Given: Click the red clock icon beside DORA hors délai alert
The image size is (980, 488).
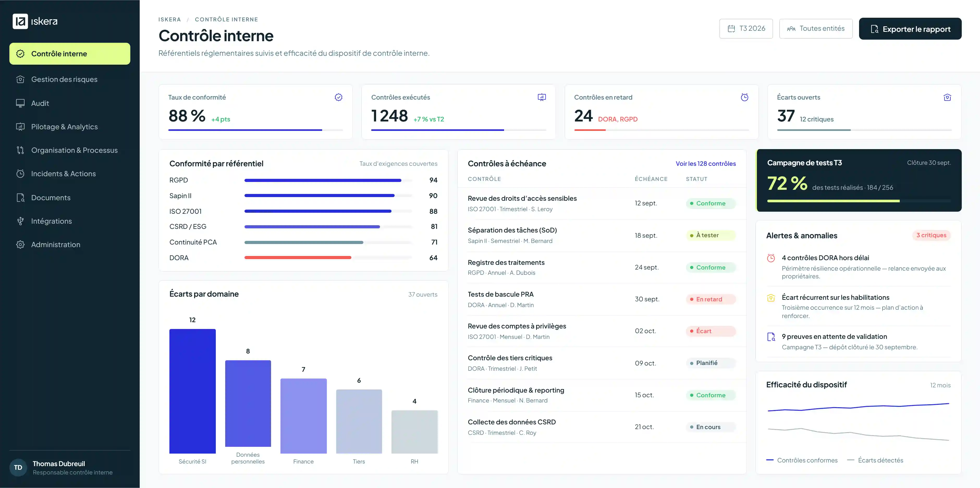Looking at the screenshot, I should pos(771,258).
